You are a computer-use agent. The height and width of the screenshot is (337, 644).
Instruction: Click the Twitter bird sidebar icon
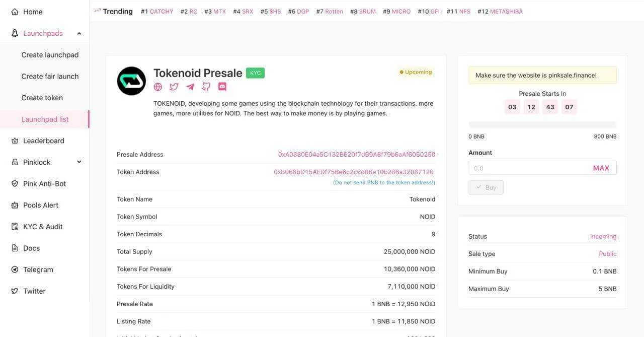tap(15, 291)
